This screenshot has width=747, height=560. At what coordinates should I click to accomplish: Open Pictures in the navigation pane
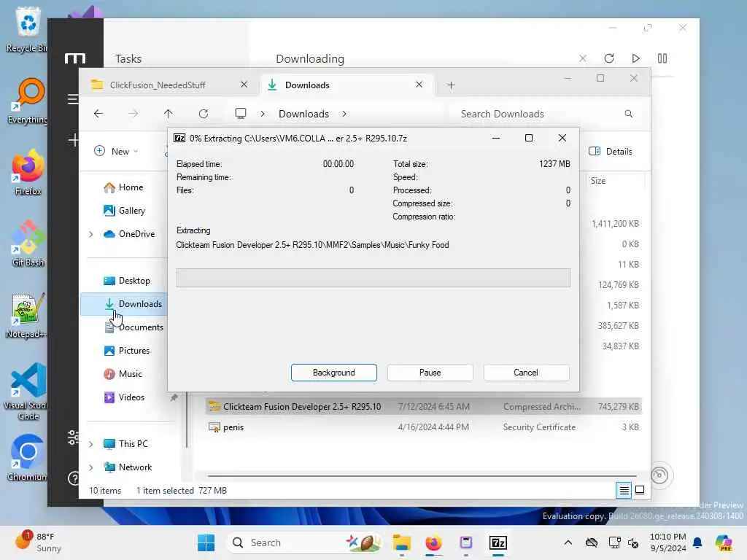tap(127, 351)
